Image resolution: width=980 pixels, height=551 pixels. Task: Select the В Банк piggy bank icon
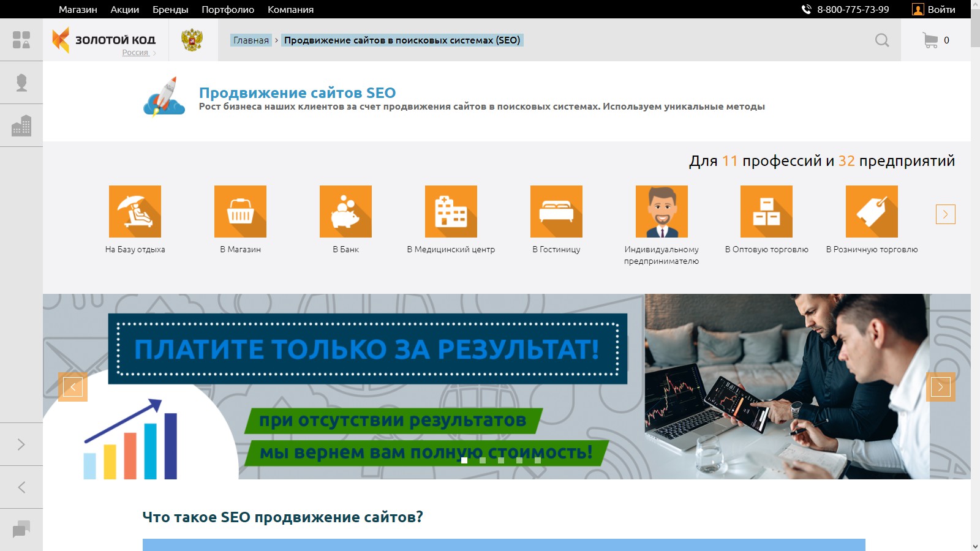pyautogui.click(x=345, y=211)
